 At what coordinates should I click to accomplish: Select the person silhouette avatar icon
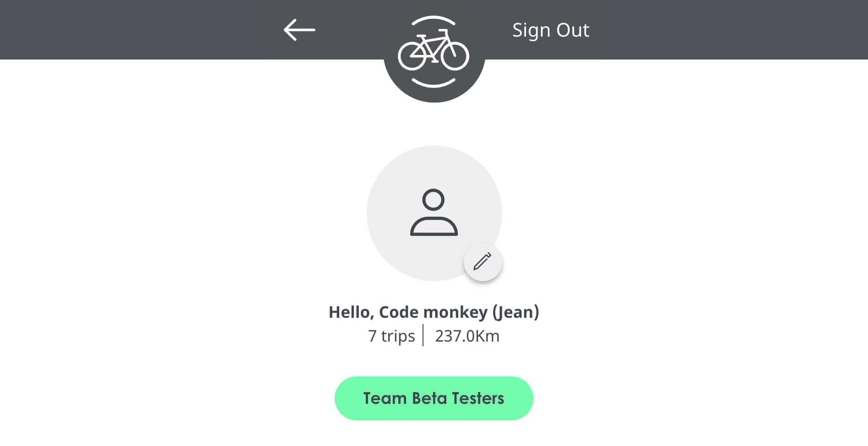click(x=434, y=212)
